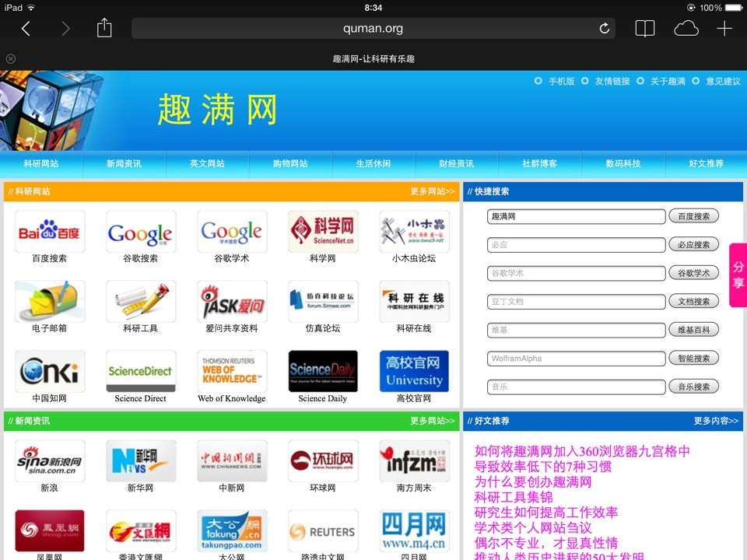Open the Safari share sheet icon

click(x=103, y=28)
